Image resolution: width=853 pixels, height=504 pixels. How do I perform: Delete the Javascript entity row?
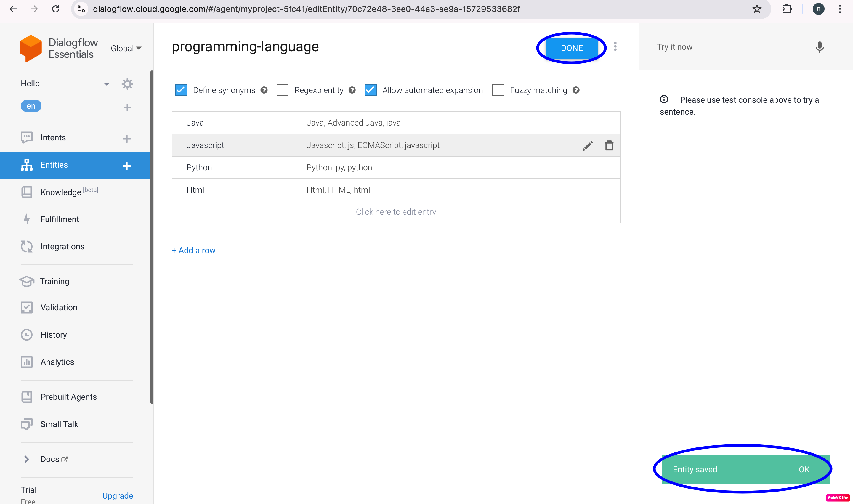609,145
